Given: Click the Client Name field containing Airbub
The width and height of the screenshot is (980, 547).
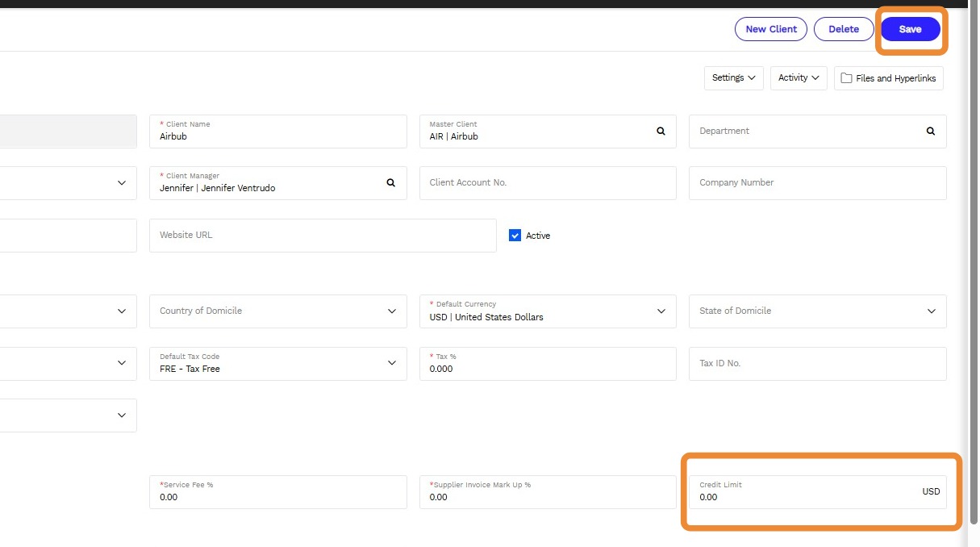Looking at the screenshot, I should pyautogui.click(x=278, y=132).
